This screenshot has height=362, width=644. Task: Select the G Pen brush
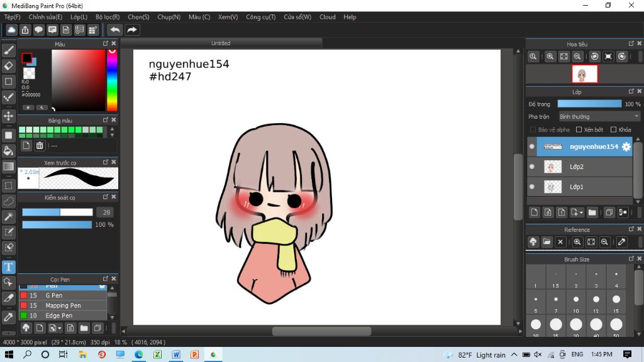tap(63, 295)
